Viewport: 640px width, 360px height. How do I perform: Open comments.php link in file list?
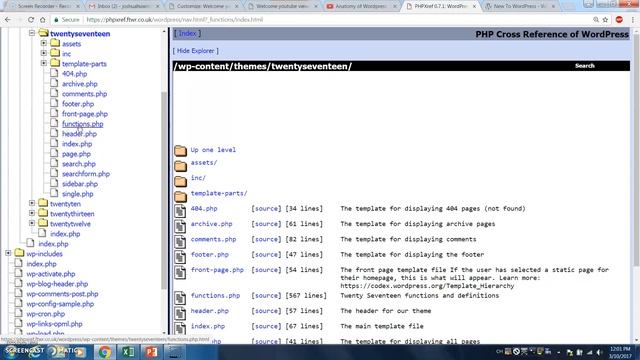(213, 239)
